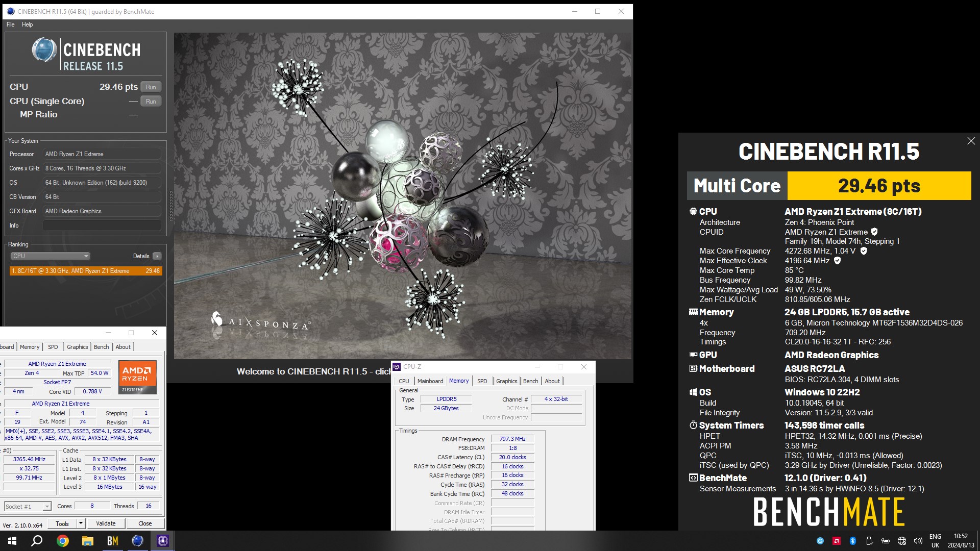The height and width of the screenshot is (551, 980).
Task: Select the 8C/16T Ryzen Z1 Extreme ranking row
Action: coord(86,271)
